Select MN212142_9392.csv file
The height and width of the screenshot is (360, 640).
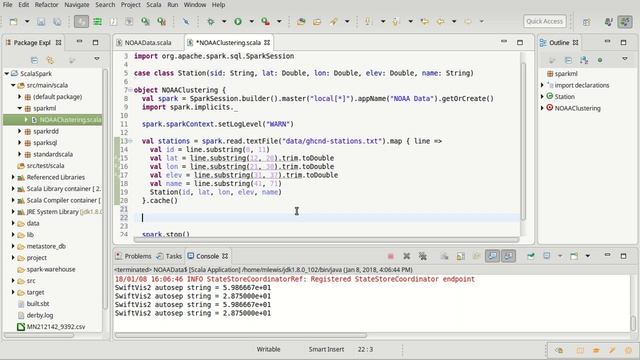56,327
